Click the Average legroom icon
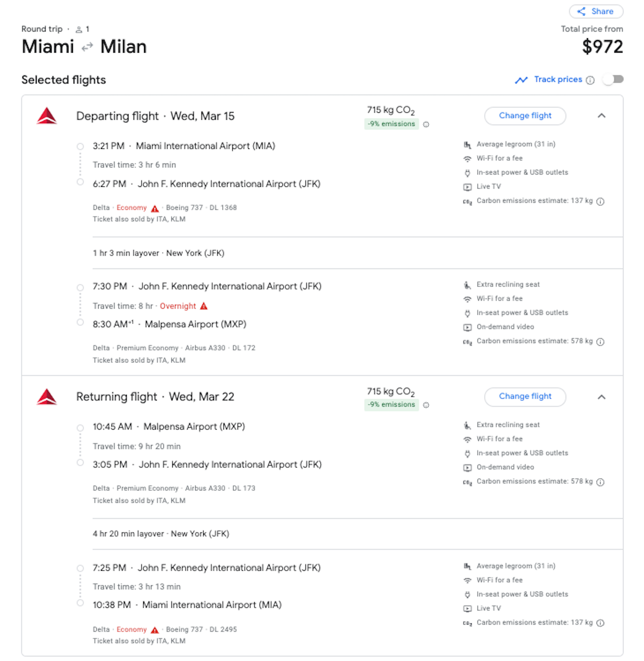The height and width of the screenshot is (661, 644). [467, 145]
